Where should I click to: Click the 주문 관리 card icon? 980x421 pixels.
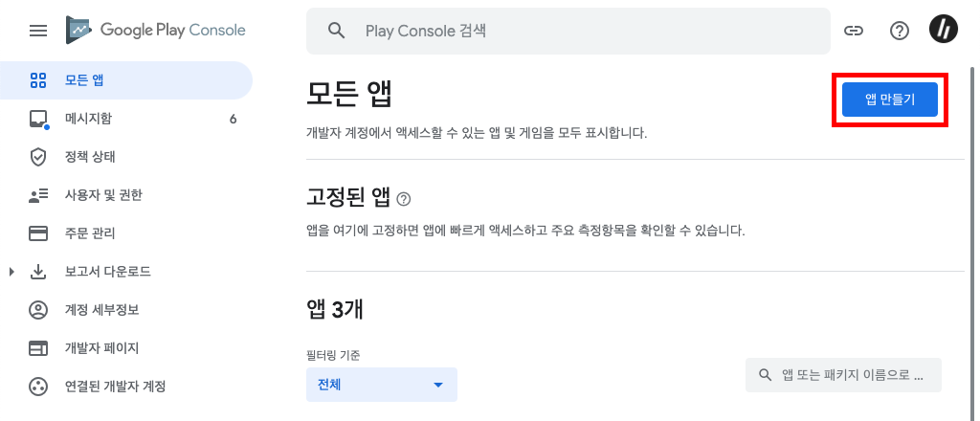click(38, 233)
